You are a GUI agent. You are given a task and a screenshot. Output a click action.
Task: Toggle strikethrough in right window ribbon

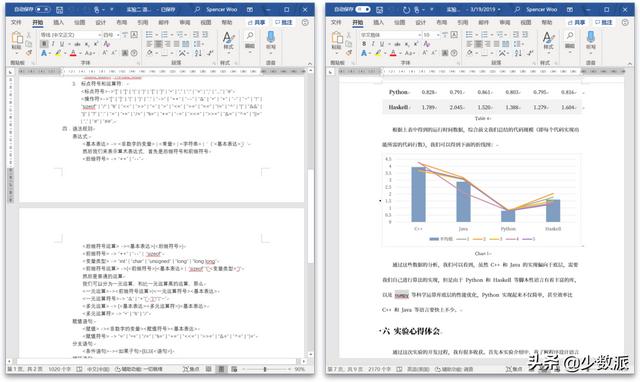coord(397,44)
